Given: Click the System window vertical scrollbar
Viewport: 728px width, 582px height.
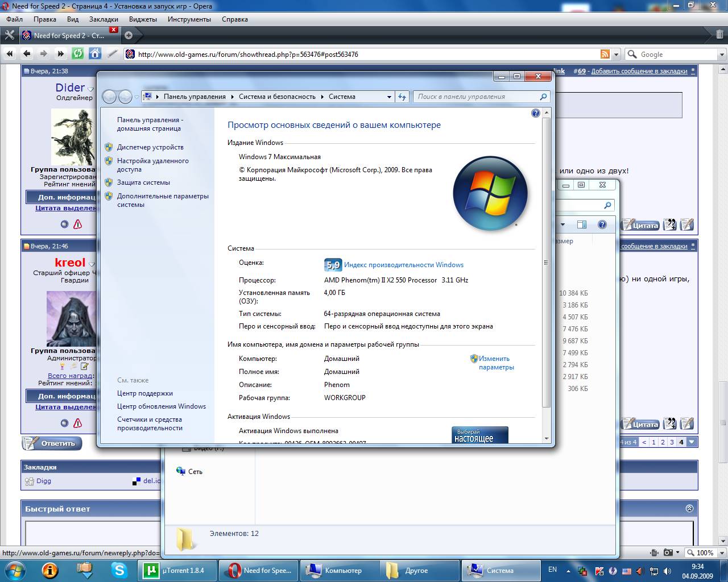Looking at the screenshot, I should pyautogui.click(x=547, y=261).
